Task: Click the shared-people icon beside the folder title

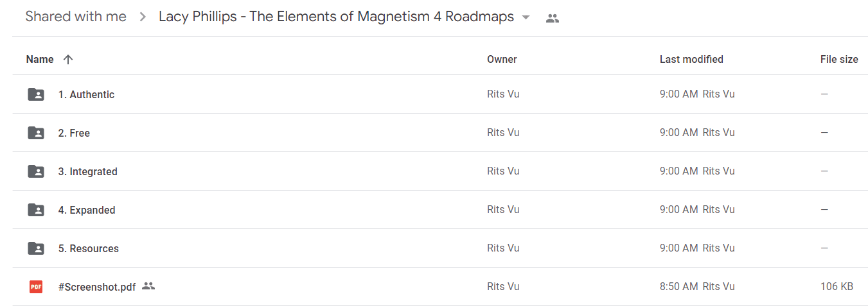Action: pos(553,18)
